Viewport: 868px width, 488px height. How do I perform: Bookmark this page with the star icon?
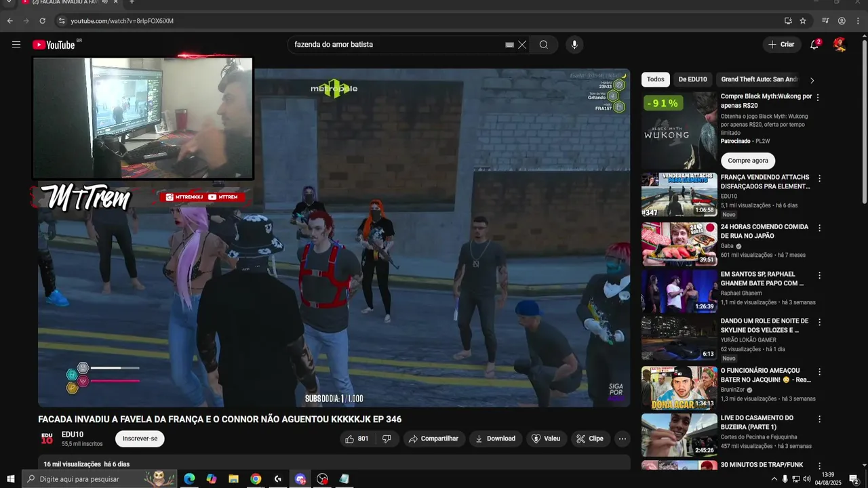(x=803, y=21)
